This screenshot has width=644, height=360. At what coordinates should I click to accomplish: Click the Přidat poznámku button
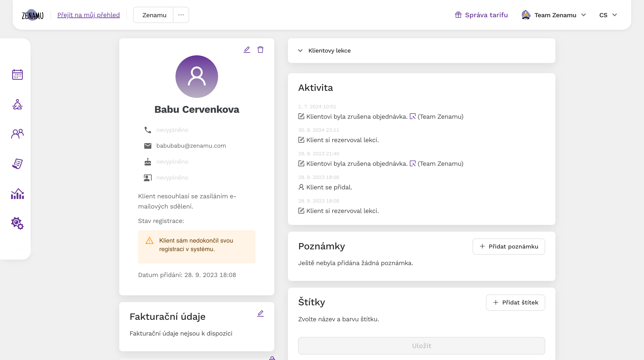click(509, 246)
